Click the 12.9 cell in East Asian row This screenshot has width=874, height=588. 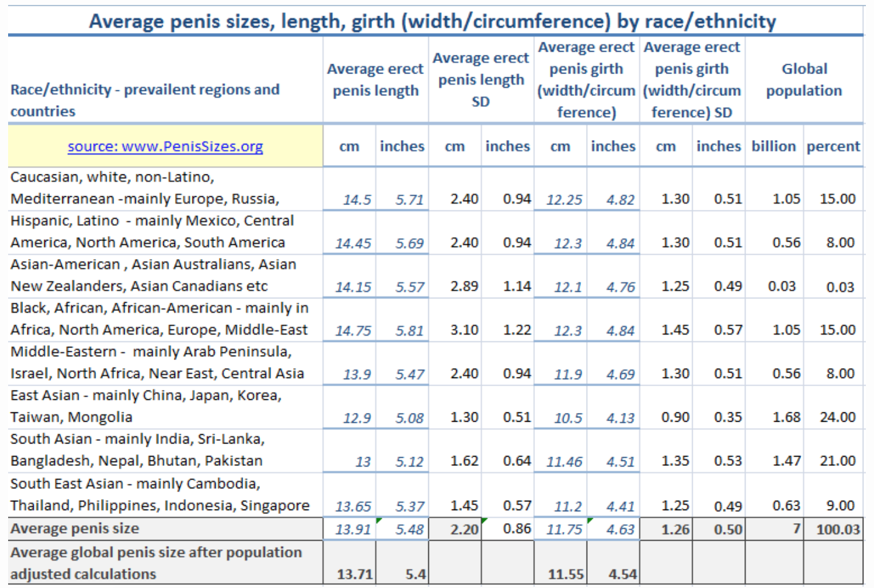click(x=357, y=418)
